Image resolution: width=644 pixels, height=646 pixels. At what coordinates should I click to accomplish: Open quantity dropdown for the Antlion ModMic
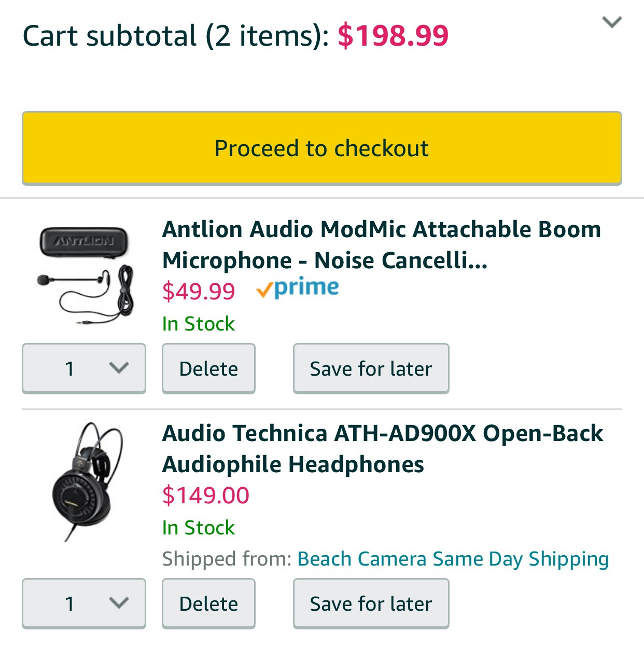[84, 368]
